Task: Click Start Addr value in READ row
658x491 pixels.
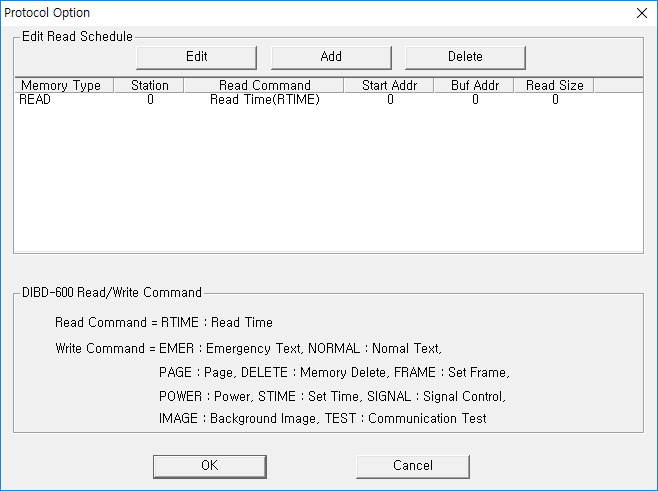Action: click(x=390, y=100)
